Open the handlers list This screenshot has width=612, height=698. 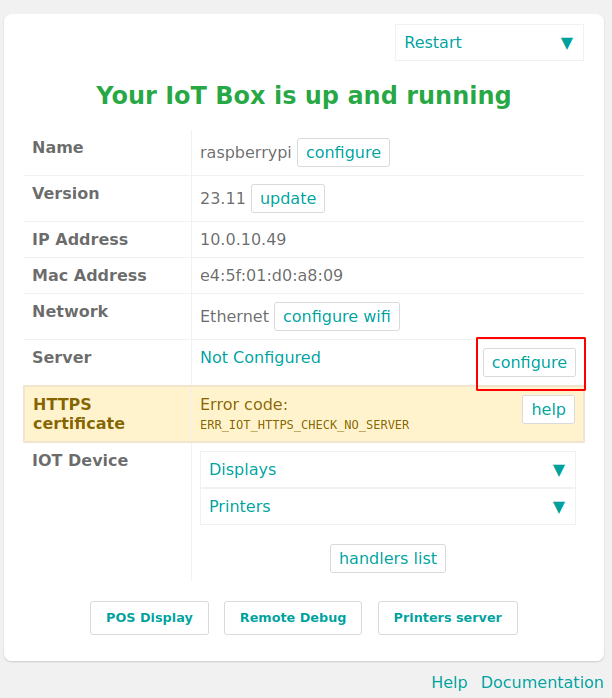point(388,559)
